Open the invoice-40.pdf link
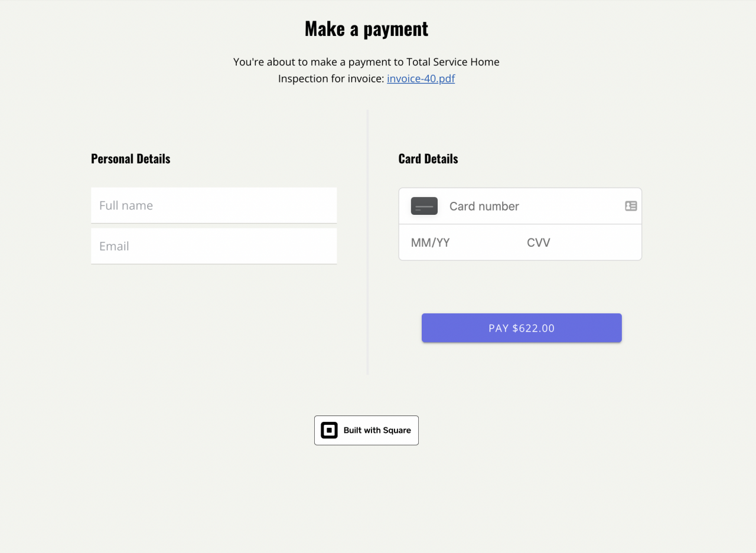This screenshot has height=553, width=756. [x=421, y=78]
